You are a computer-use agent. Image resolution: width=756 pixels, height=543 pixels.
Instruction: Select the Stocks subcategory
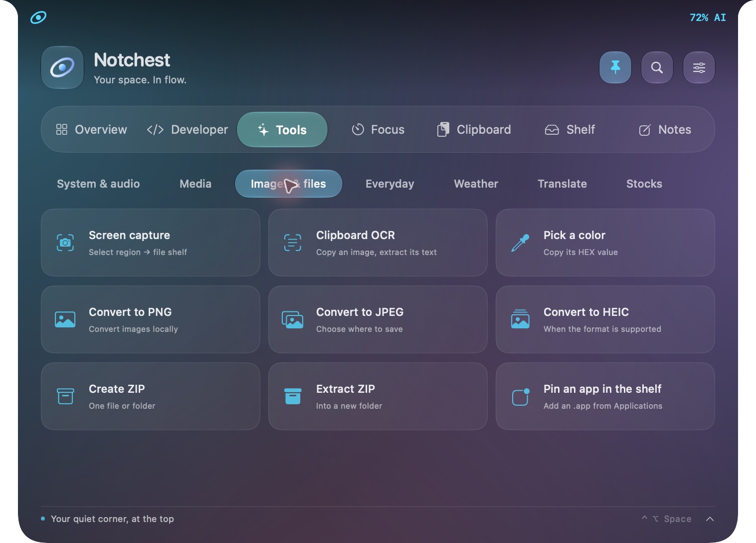[644, 184]
